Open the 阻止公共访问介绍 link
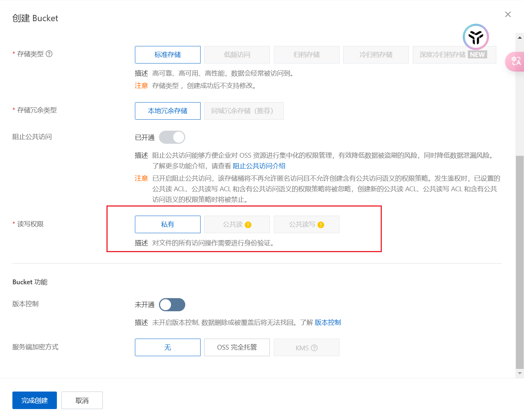The width and height of the screenshot is (524, 420). tap(259, 166)
